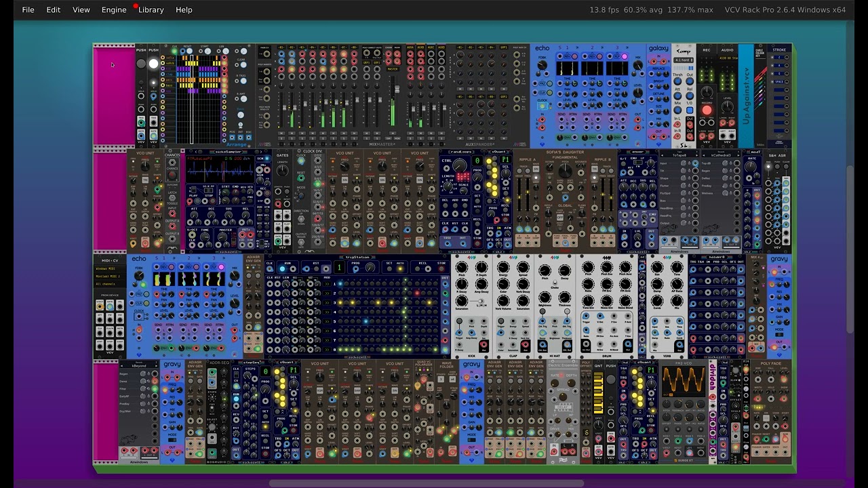868x488 pixels.
Task: Mute the MASTER channel on MixMaster
Action: pos(393,133)
